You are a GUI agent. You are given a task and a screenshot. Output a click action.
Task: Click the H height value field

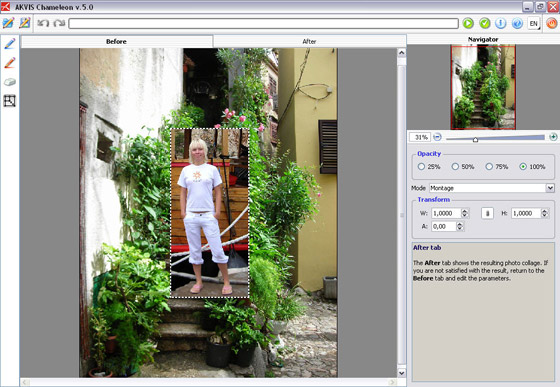tap(526, 213)
